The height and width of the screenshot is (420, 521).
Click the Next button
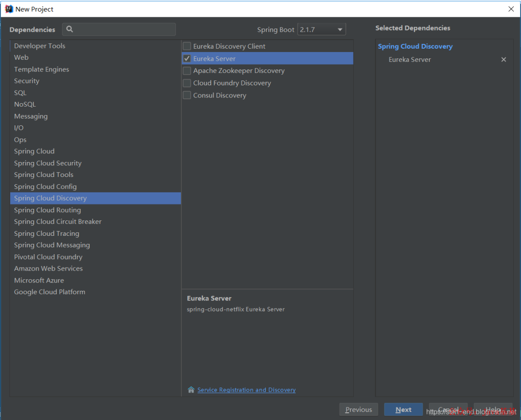[x=403, y=409]
